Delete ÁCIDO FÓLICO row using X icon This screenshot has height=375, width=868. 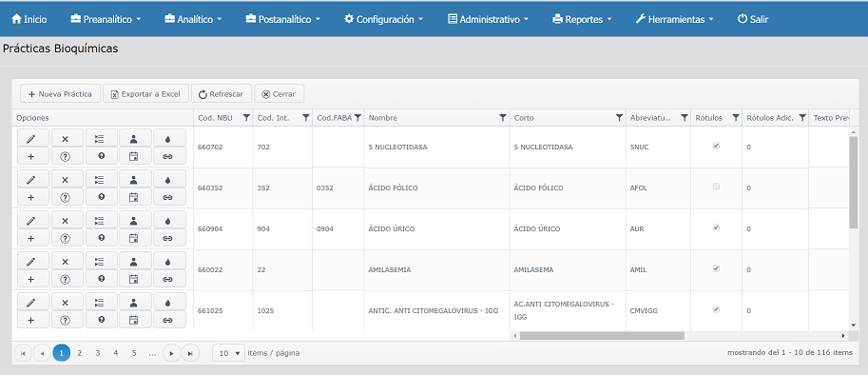point(65,179)
